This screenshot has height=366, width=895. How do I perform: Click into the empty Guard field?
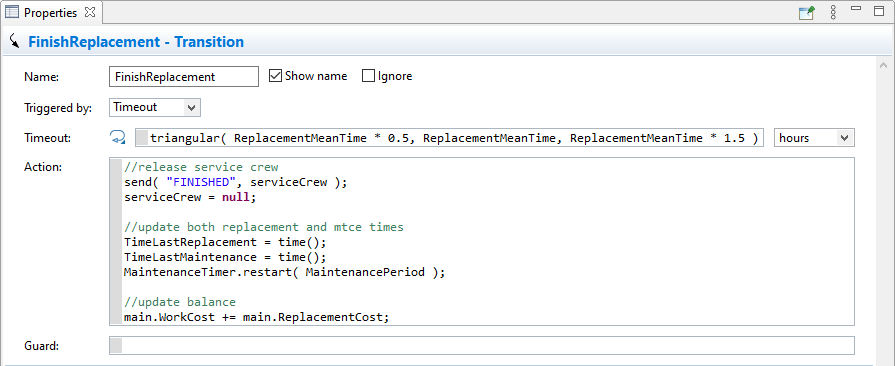coord(482,345)
